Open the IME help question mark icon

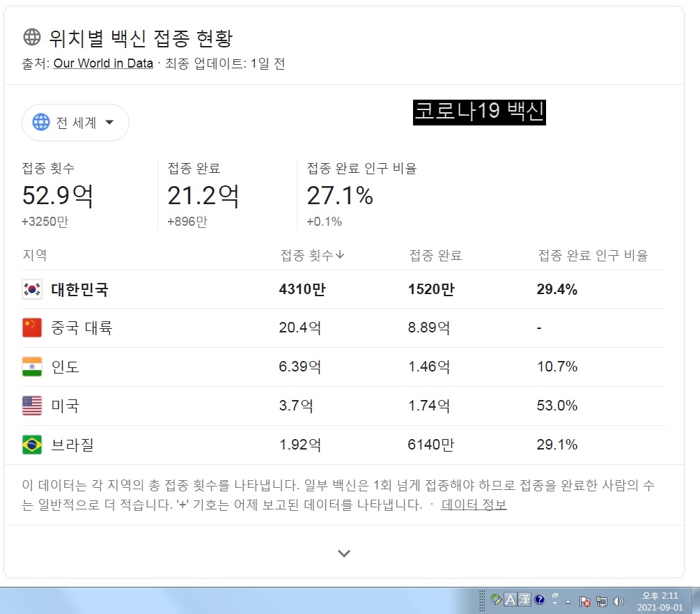(x=539, y=599)
